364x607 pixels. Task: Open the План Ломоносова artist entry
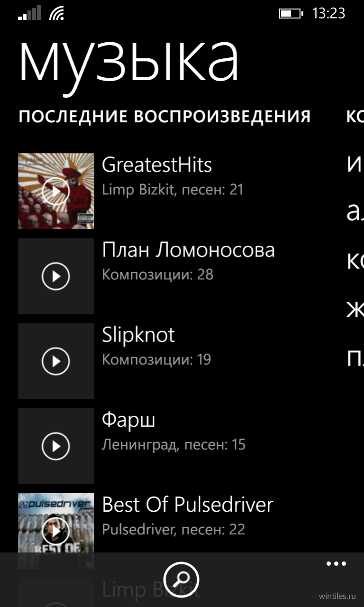coord(188,250)
